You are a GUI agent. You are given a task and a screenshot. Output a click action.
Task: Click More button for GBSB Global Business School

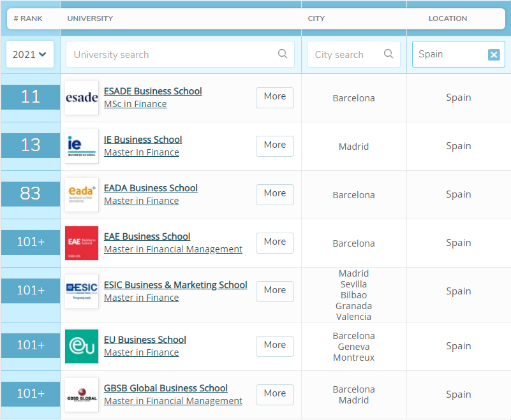(x=275, y=395)
